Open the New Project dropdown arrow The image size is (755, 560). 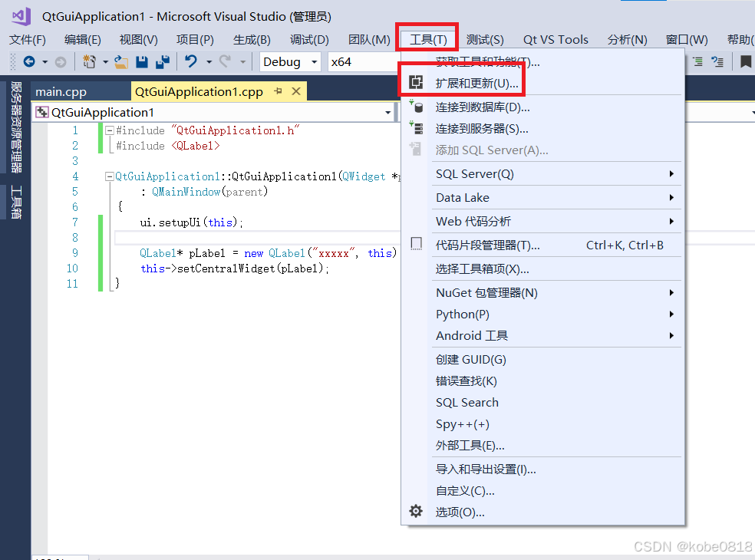(x=105, y=62)
